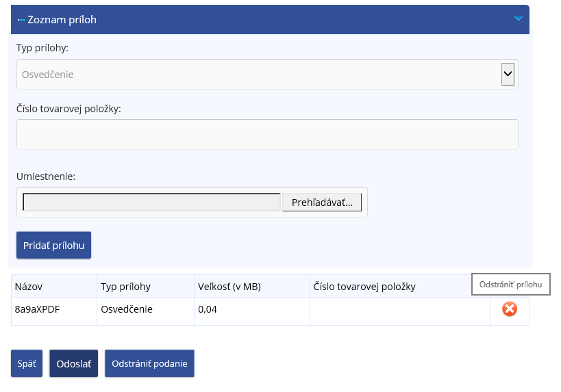Click the Zoznam príloh section title
The image size is (561, 392).
pos(62,20)
